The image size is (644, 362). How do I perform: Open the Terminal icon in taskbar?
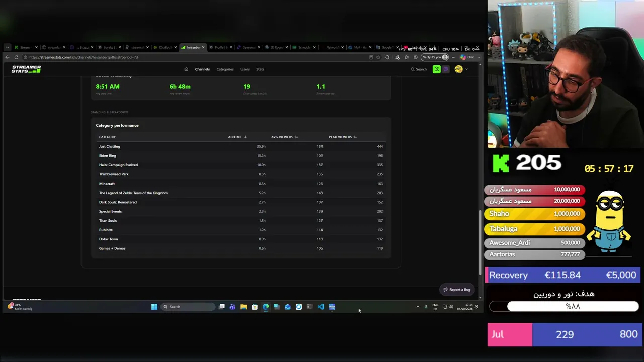[309, 307]
